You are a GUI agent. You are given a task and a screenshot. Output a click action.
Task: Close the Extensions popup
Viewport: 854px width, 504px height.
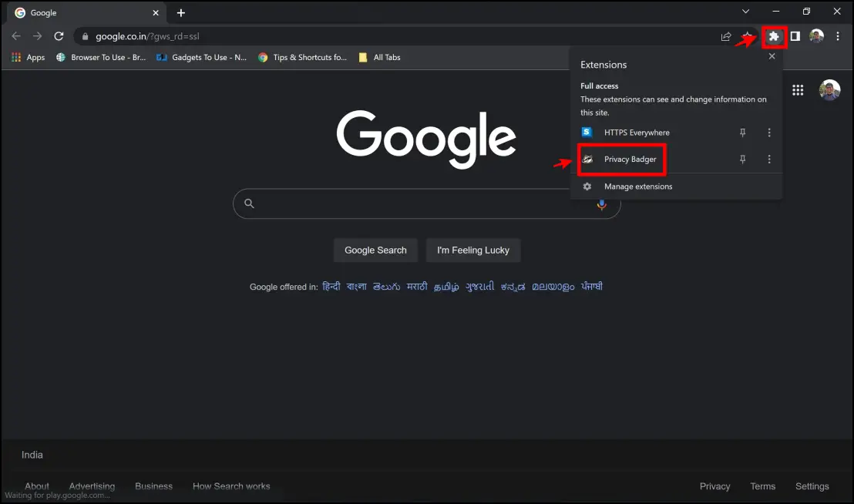point(772,56)
